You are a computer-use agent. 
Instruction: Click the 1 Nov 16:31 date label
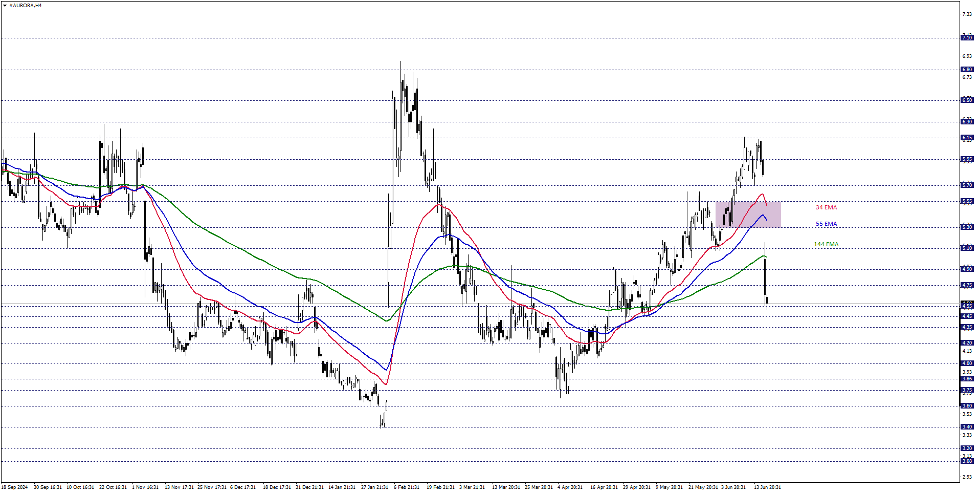click(x=145, y=487)
